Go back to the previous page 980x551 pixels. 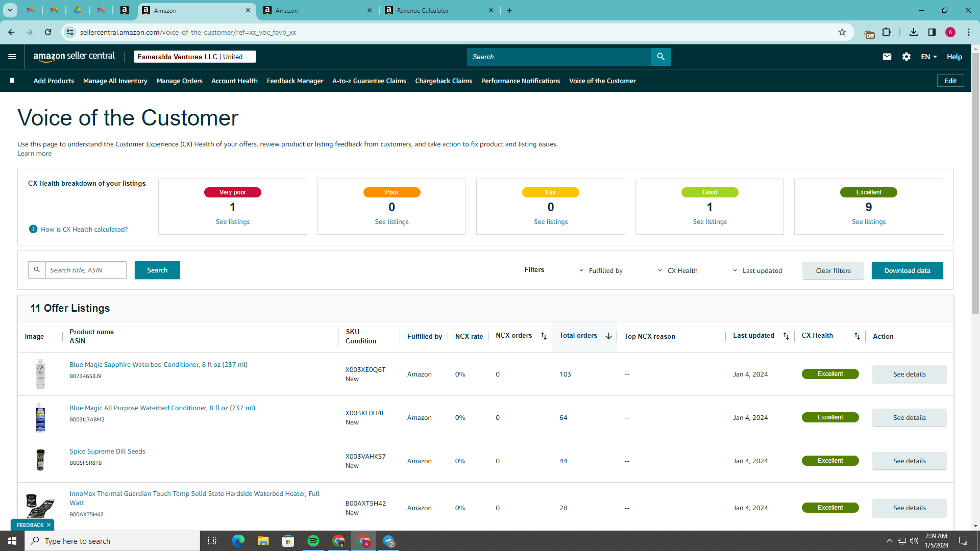point(11,32)
